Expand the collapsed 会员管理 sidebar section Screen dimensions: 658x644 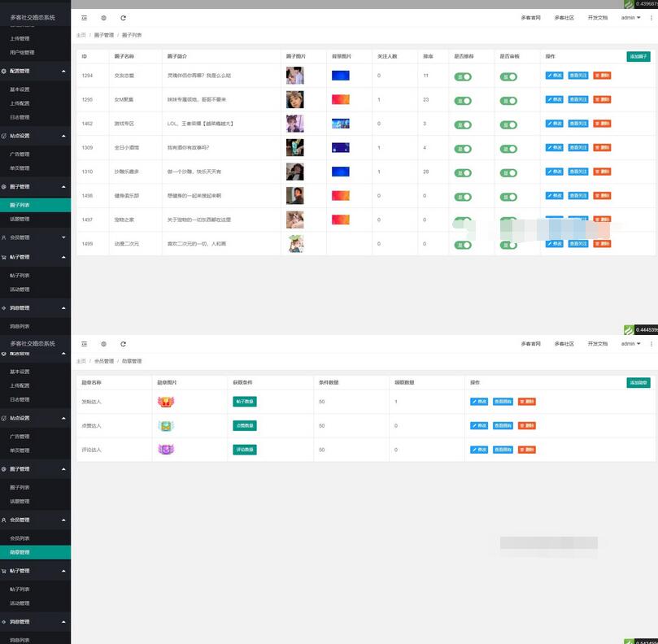35,237
